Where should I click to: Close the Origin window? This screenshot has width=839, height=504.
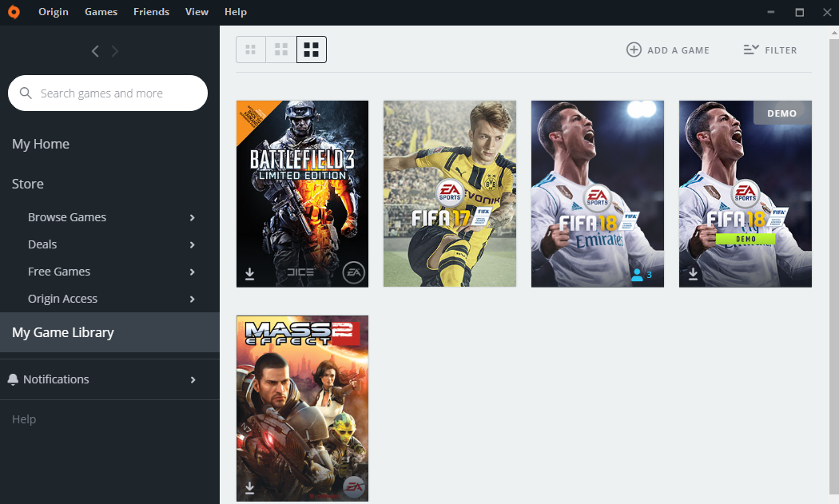click(x=827, y=12)
